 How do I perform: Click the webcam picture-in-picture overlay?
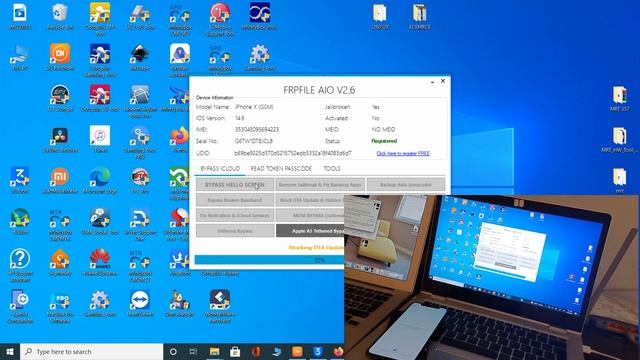pos(492,278)
